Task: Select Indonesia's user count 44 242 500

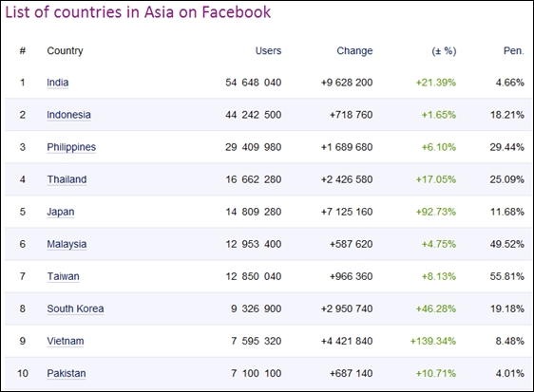Action: [x=253, y=115]
